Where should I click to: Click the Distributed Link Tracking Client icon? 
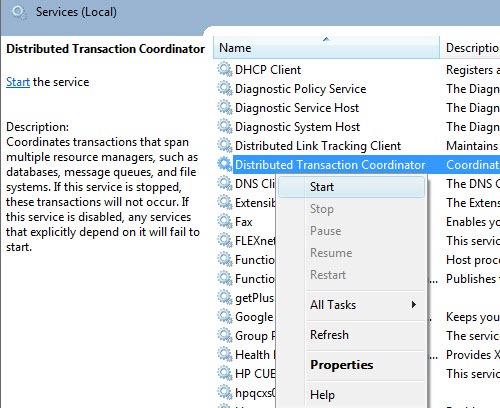[x=225, y=146]
